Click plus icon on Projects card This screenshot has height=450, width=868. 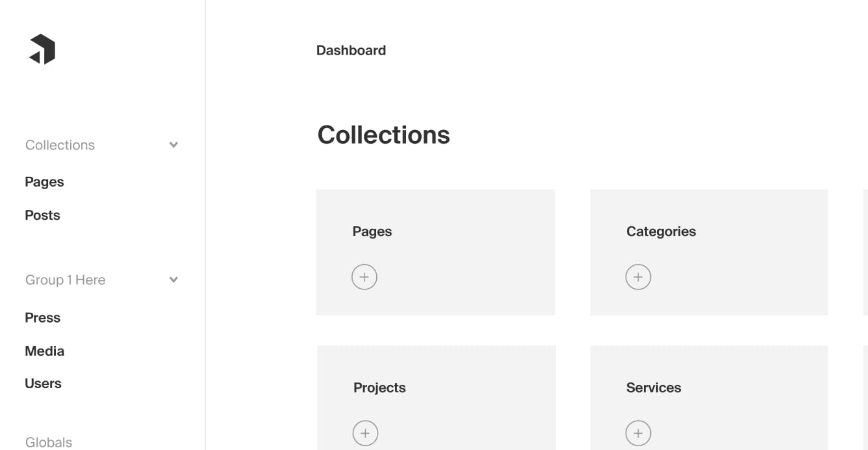[365, 433]
